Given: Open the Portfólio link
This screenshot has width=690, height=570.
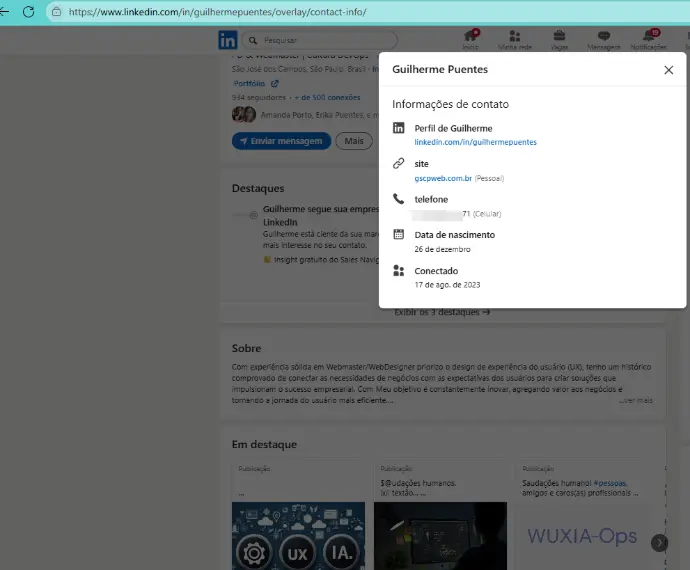Looking at the screenshot, I should (249, 84).
